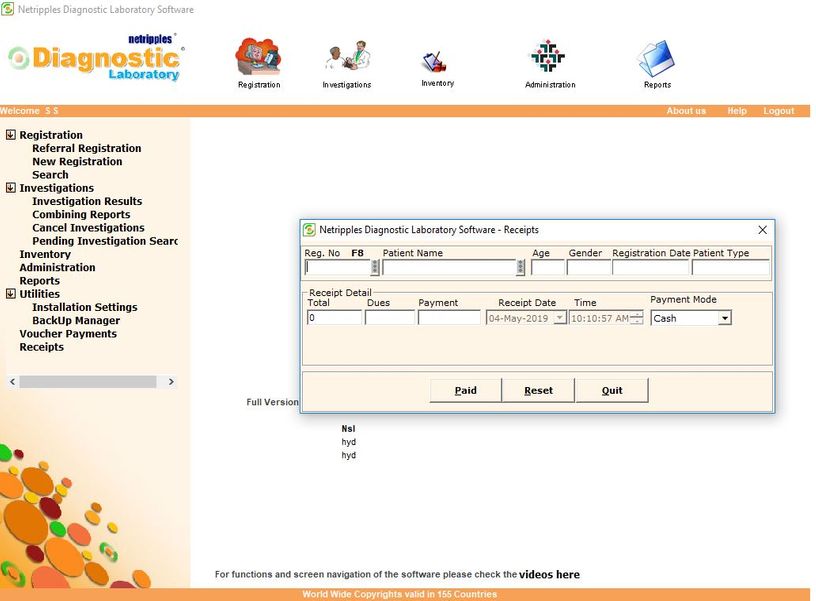Collapse the Utilities tree node

10,293
